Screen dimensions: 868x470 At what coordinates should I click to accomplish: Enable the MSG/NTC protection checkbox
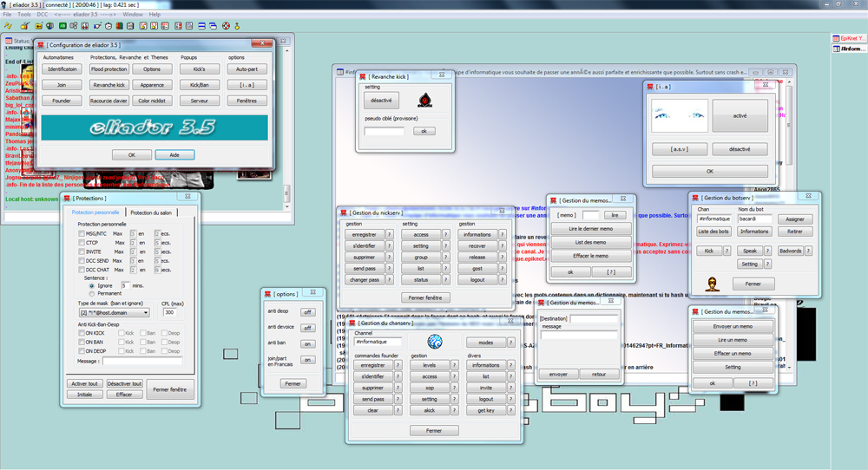tap(82, 232)
